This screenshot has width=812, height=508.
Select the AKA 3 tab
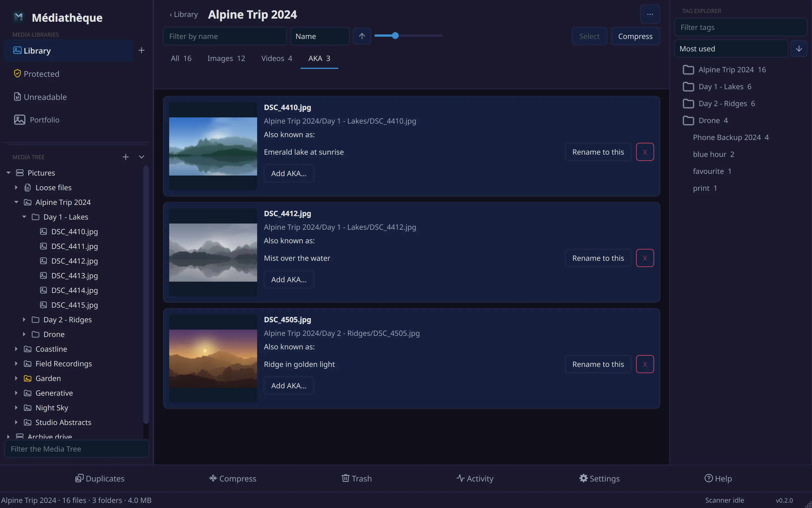(x=319, y=58)
